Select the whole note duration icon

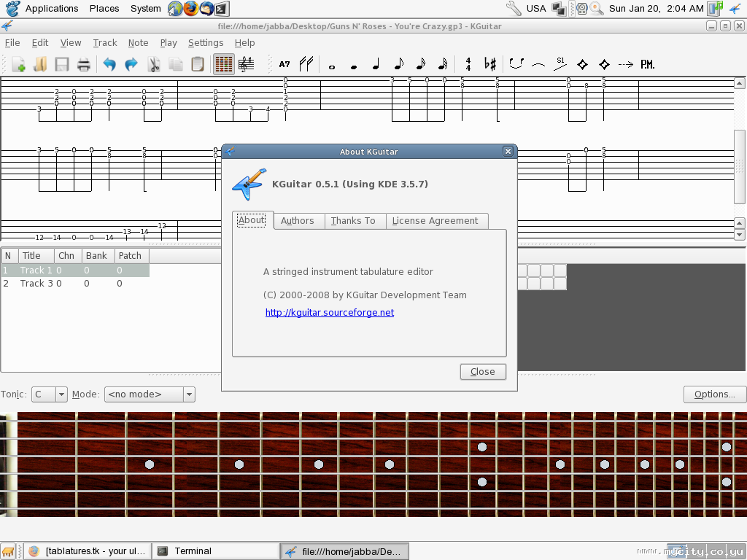click(x=332, y=65)
